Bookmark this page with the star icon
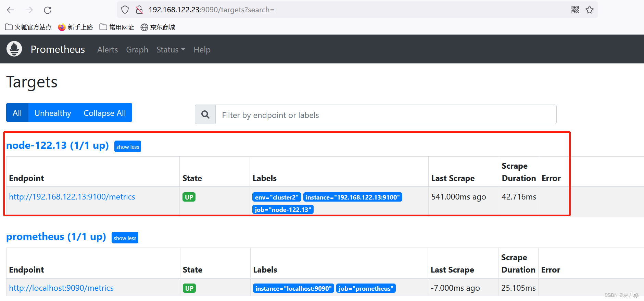Image resolution: width=644 pixels, height=301 pixels. point(590,10)
